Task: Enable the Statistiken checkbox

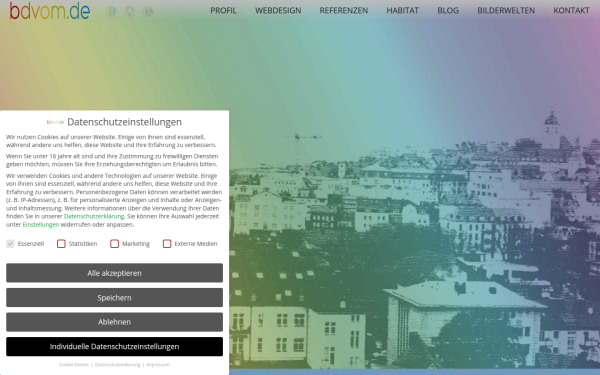Action: (x=61, y=244)
